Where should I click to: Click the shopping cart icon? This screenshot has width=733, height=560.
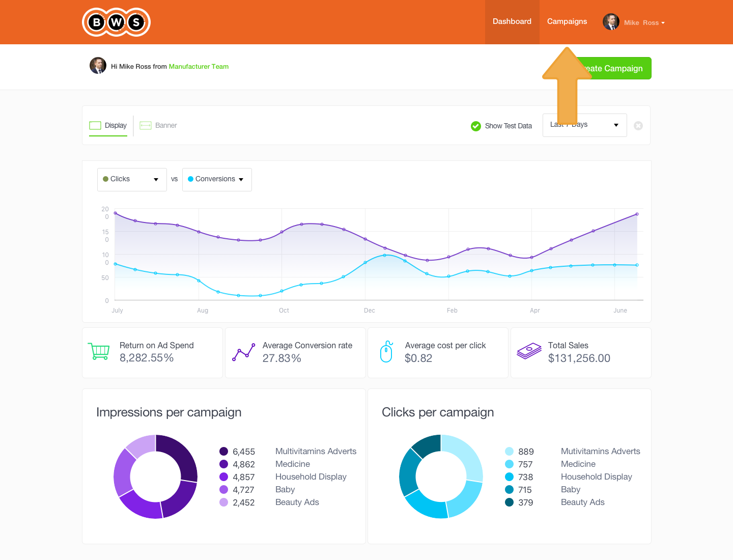pos(99,351)
